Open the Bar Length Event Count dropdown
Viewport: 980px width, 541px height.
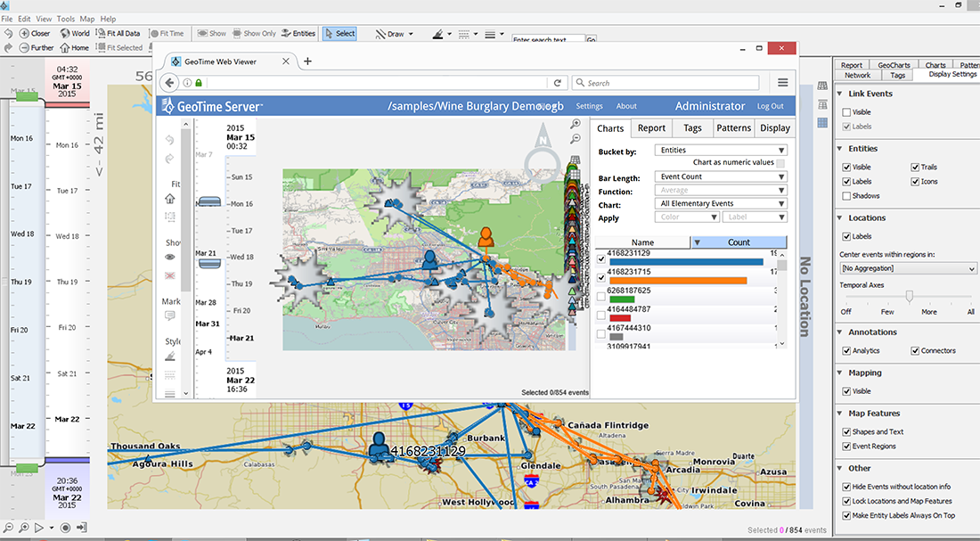pyautogui.click(x=721, y=176)
